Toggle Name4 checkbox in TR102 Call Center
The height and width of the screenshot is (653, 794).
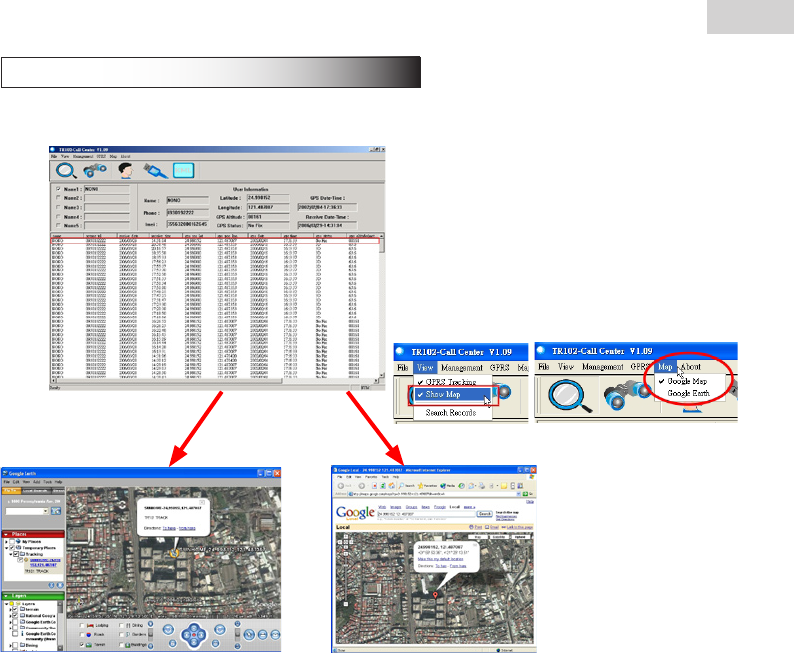point(58,217)
